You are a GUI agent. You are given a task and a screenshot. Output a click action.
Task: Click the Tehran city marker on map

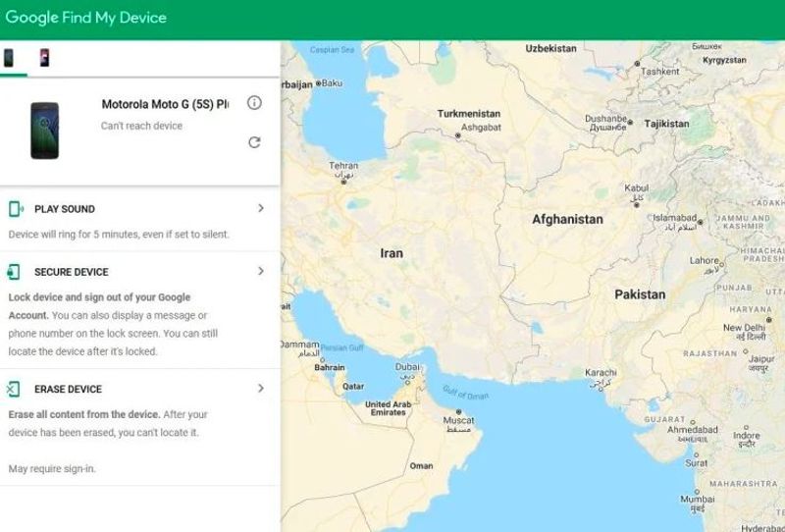[343, 182]
